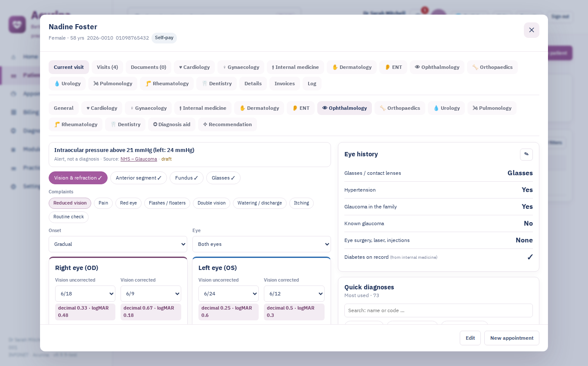Open the patient Details tab
The height and width of the screenshot is (366, 588).
click(253, 84)
